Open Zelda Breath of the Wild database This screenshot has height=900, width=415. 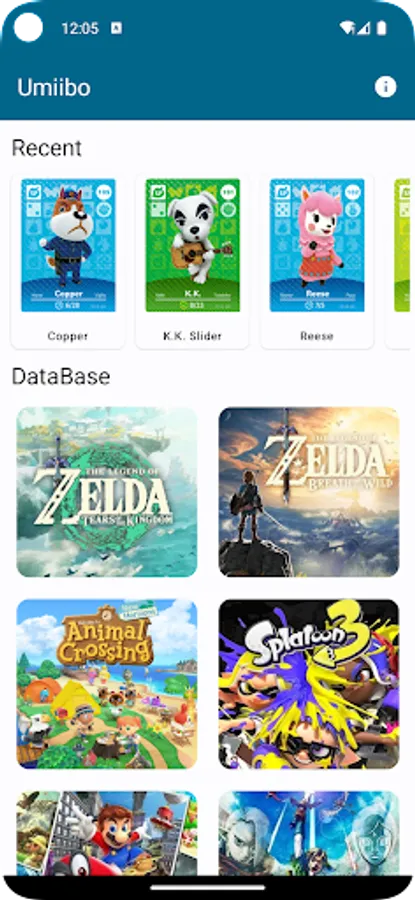point(309,492)
